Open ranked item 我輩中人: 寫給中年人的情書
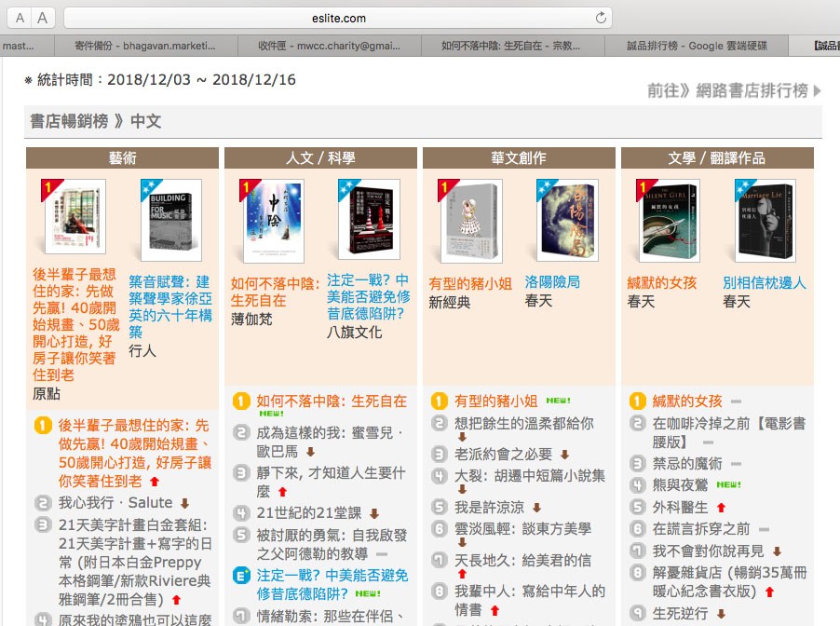 530,600
